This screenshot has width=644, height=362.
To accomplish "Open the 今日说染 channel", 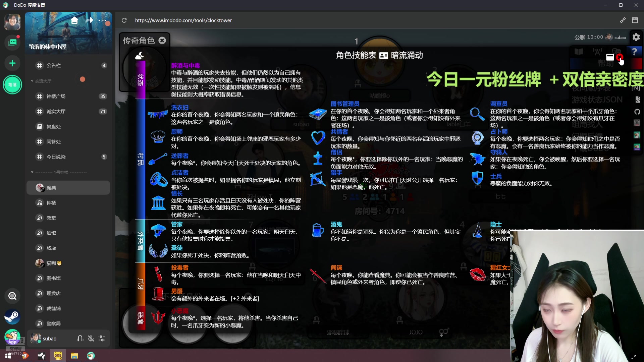I will 68,157.
